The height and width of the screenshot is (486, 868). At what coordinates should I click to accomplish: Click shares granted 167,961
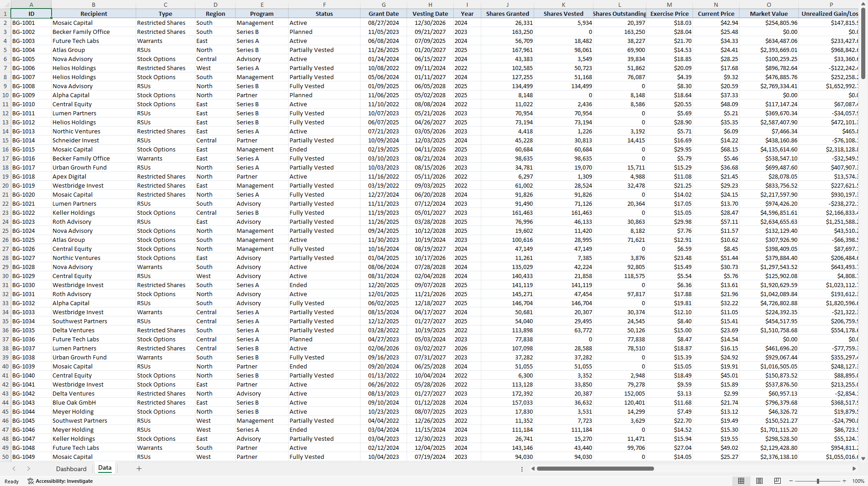tap(508, 50)
